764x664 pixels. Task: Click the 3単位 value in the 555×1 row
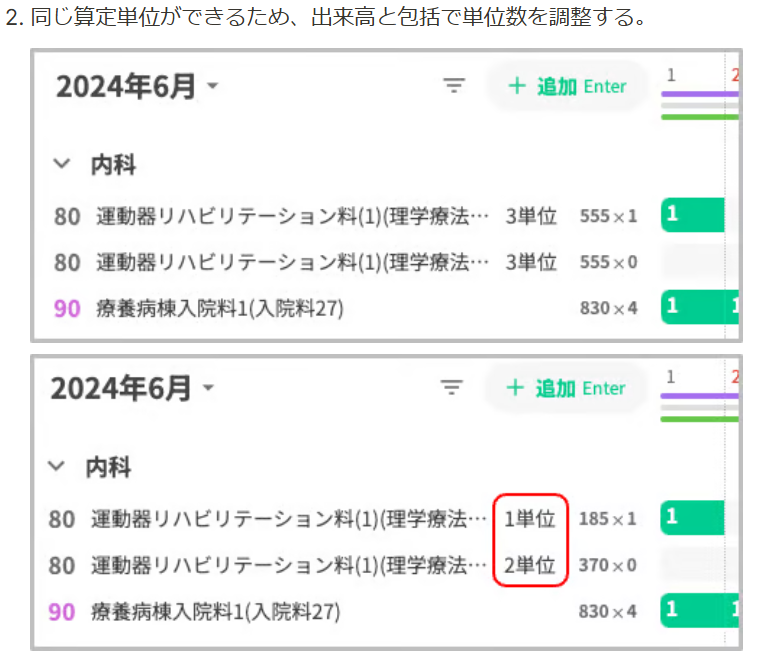(531, 215)
